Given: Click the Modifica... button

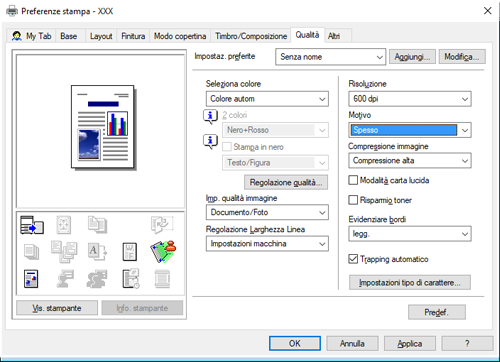Looking at the screenshot, I should (x=462, y=57).
